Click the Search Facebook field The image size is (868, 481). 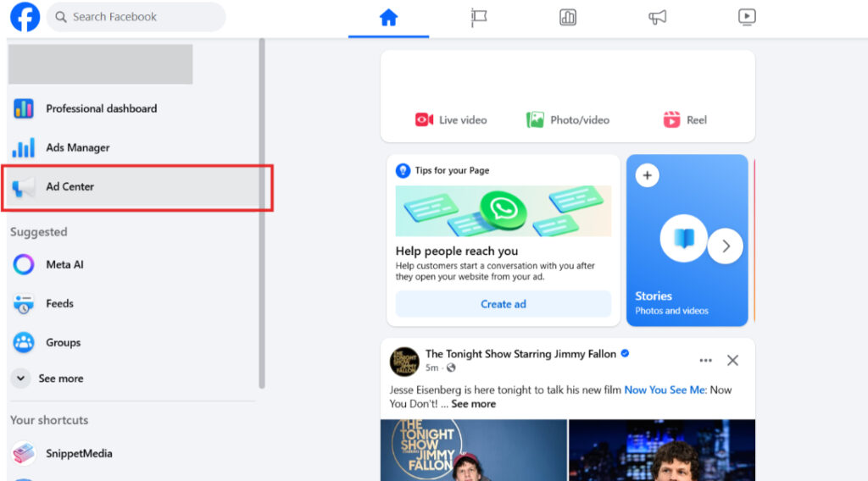coord(136,17)
